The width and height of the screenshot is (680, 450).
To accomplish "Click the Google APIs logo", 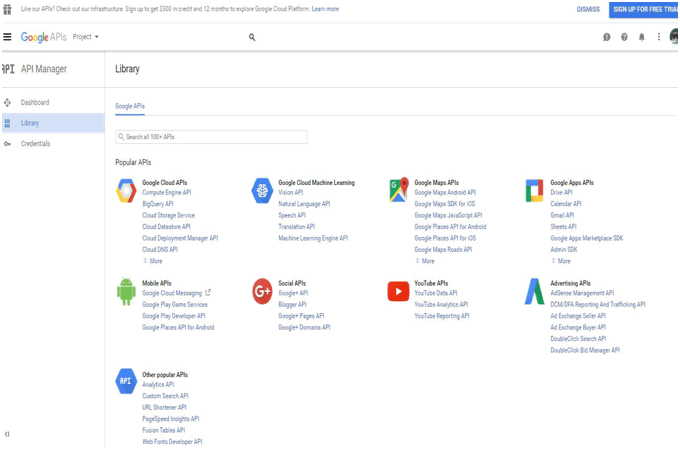I will tap(44, 37).
